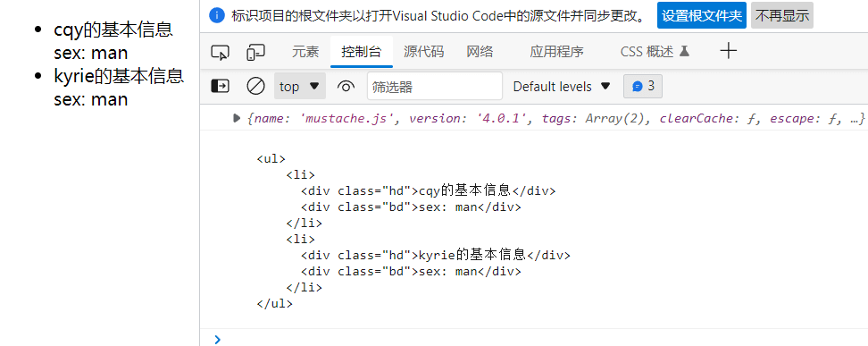The height and width of the screenshot is (346, 868).
Task: Switch to the 元素 tab
Action: coord(305,52)
